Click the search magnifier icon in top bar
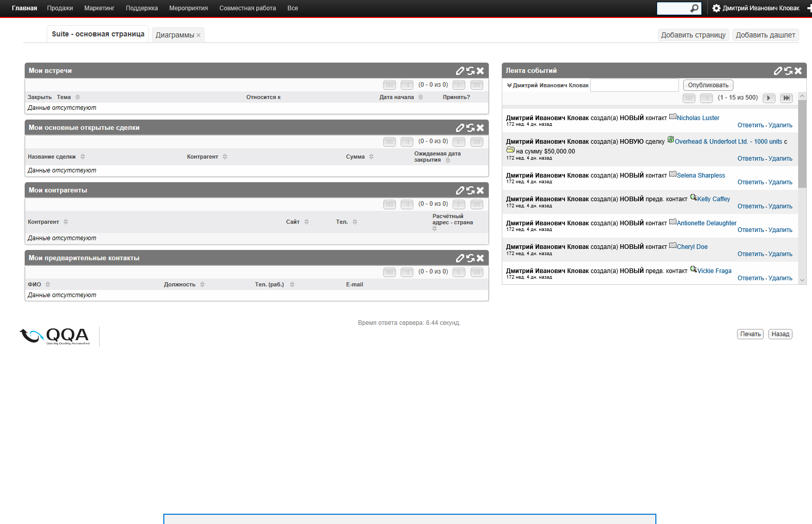This screenshot has height=524, width=812. point(694,8)
